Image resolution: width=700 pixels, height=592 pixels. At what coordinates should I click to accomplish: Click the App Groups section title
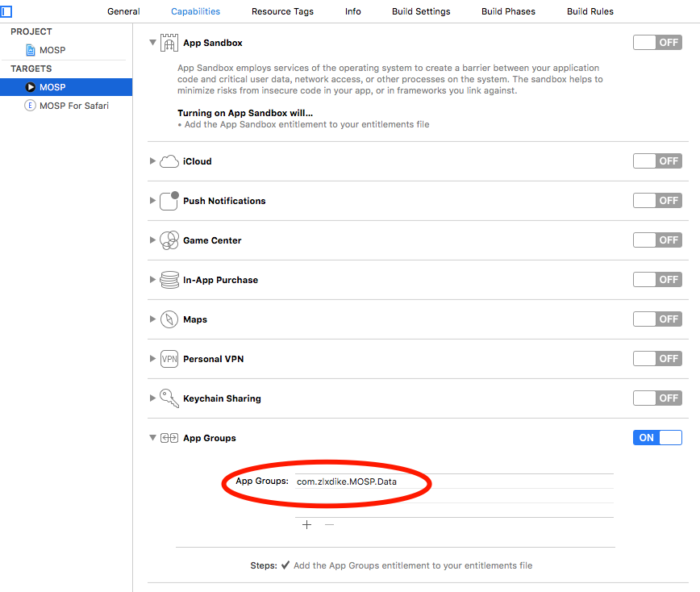click(x=210, y=439)
